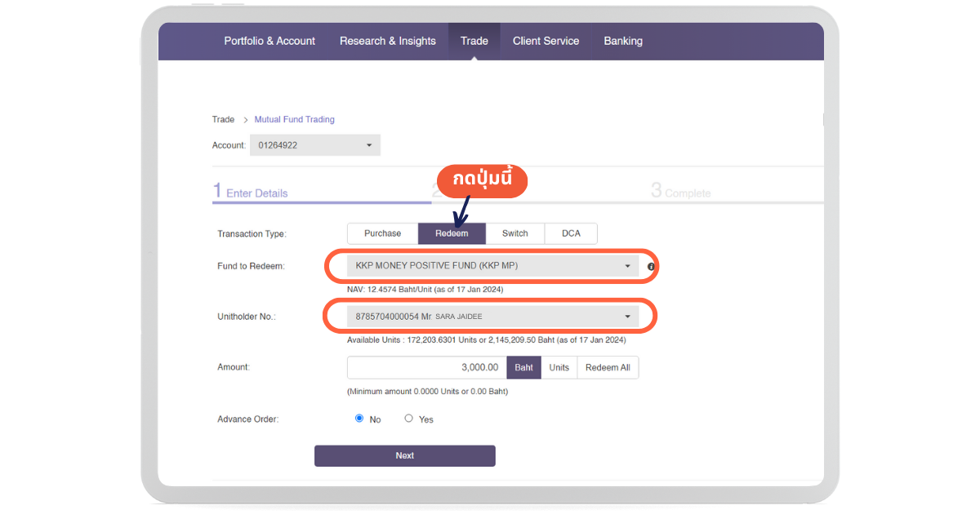The height and width of the screenshot is (514, 980).
Task: Choose DCA transaction type
Action: [571, 233]
